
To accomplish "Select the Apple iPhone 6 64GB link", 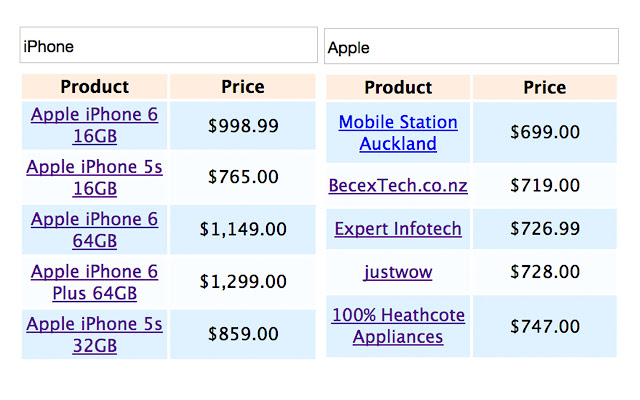I will click(x=95, y=229).
